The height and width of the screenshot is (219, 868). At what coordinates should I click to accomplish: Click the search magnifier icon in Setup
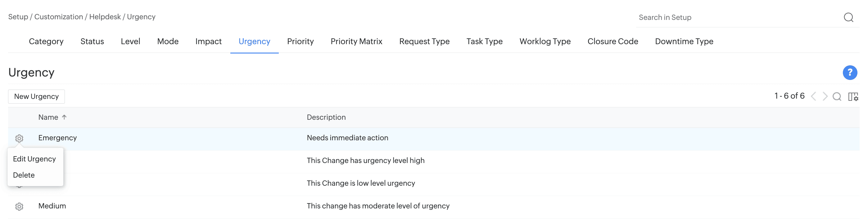(848, 17)
